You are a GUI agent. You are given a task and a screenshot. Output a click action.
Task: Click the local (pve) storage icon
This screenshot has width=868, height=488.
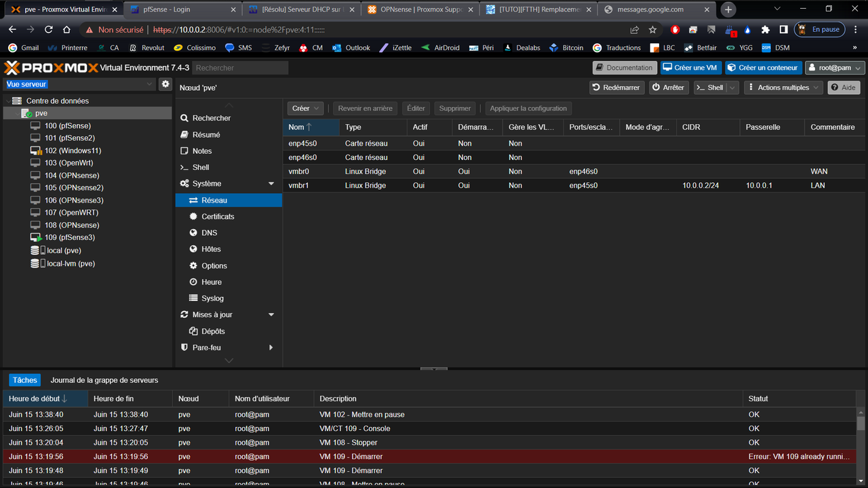pyautogui.click(x=38, y=250)
